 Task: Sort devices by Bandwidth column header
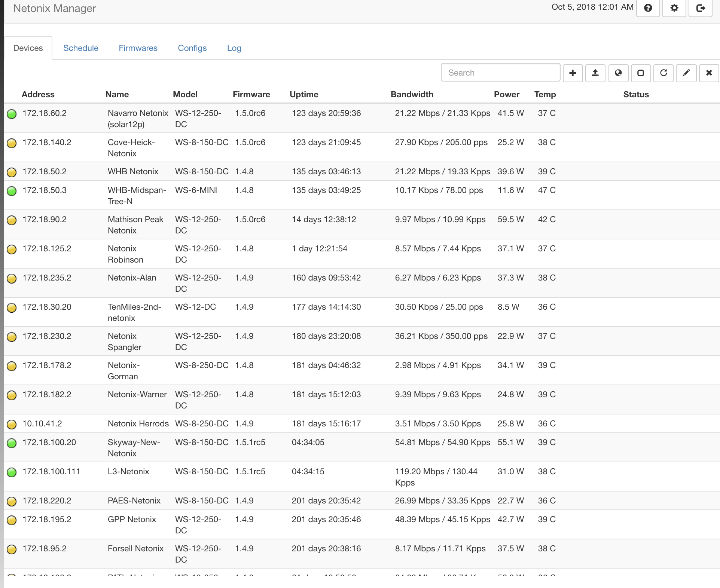click(x=412, y=94)
